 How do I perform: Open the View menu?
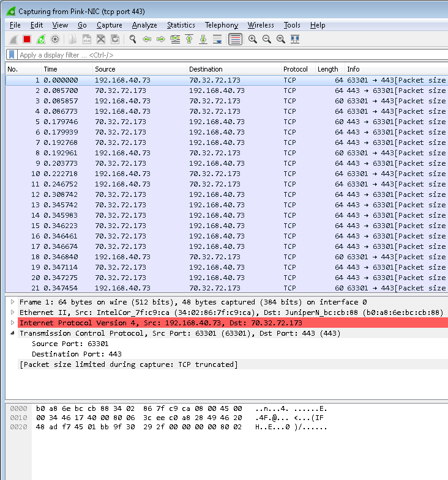click(60, 25)
